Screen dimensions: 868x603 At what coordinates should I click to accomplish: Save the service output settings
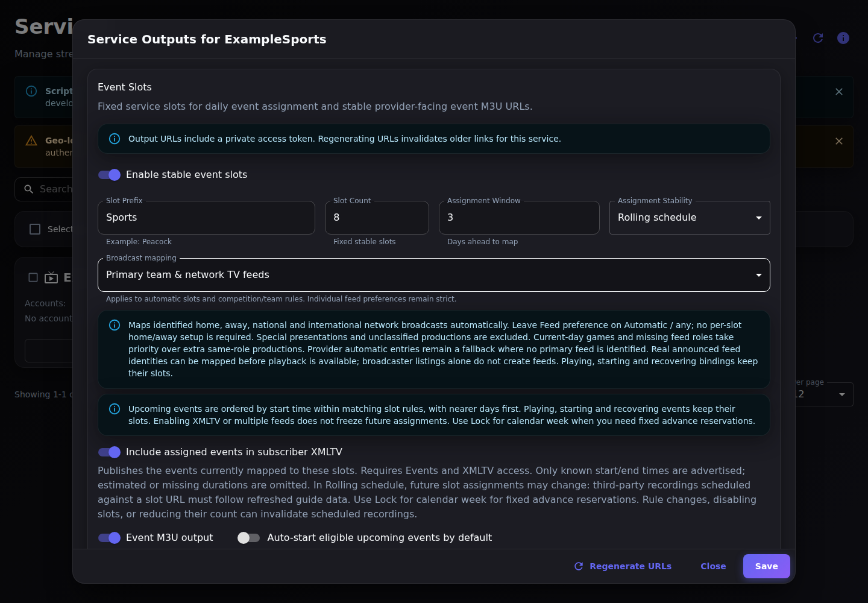(767, 566)
